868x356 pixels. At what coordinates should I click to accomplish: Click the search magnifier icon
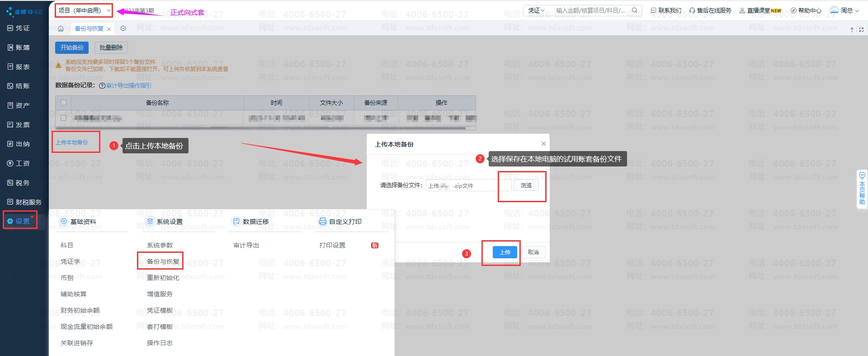635,10
